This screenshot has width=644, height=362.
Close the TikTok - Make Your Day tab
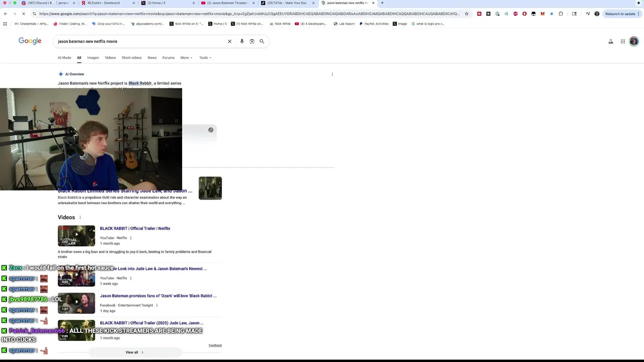coord(312,3)
